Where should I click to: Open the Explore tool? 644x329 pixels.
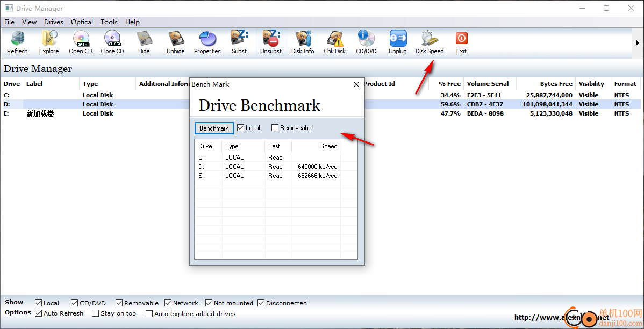click(x=49, y=42)
